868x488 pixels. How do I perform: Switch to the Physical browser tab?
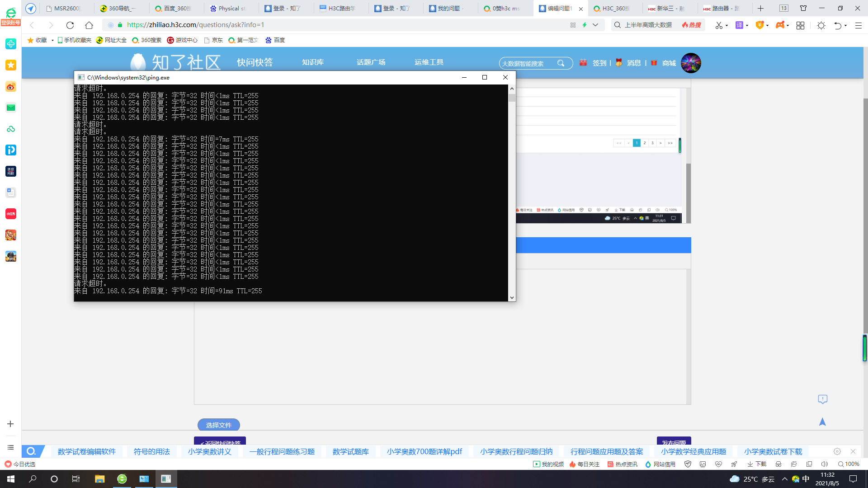[x=228, y=8]
